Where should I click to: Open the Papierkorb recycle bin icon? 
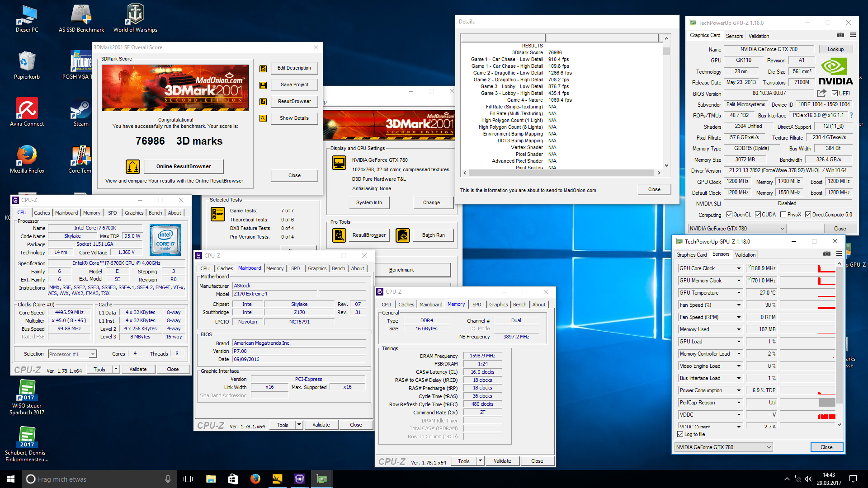point(27,66)
